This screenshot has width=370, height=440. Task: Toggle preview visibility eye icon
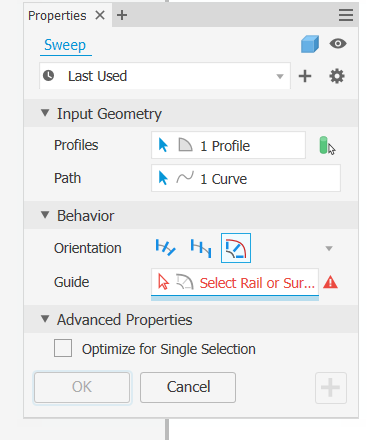click(x=338, y=44)
